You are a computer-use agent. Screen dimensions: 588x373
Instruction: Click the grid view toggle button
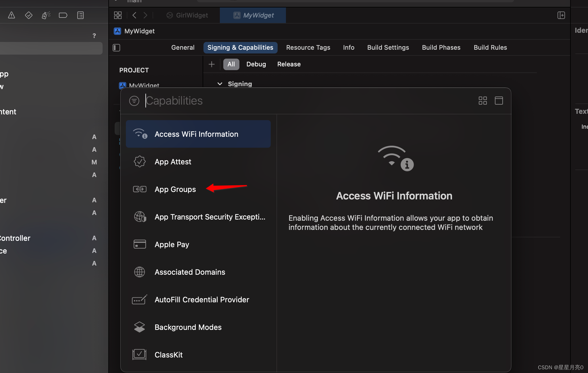tap(483, 100)
